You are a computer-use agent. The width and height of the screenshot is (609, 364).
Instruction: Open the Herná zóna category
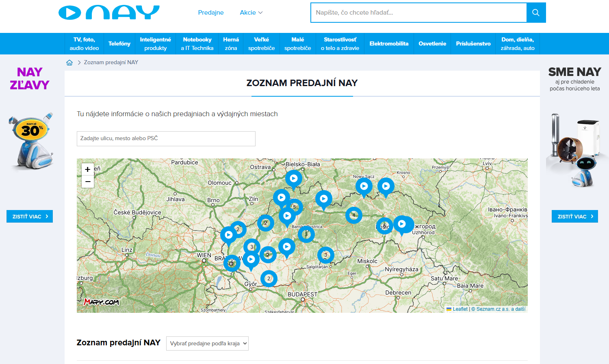coord(231,43)
